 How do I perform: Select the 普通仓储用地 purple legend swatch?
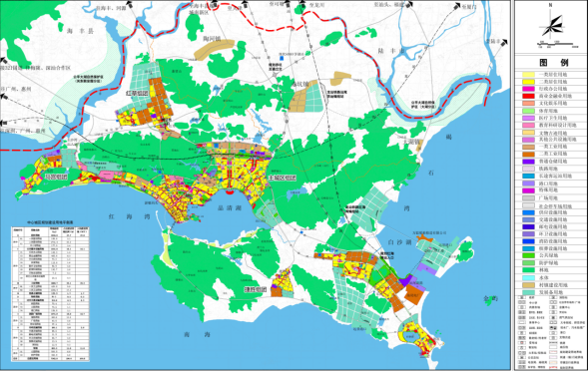pyautogui.click(x=529, y=162)
